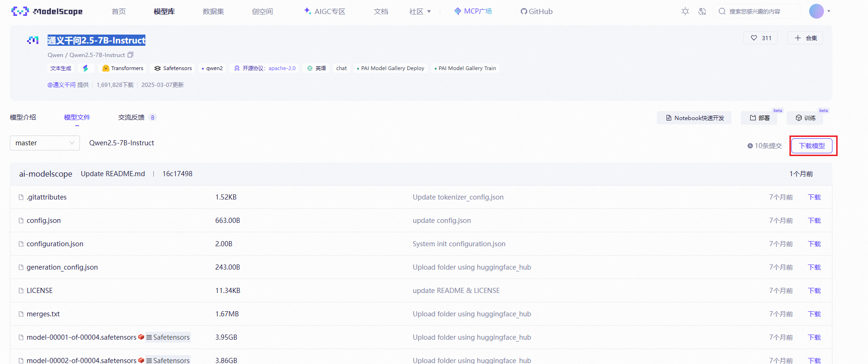
Task: Click the Safetensors badge on model-00001
Action: [x=168, y=337]
